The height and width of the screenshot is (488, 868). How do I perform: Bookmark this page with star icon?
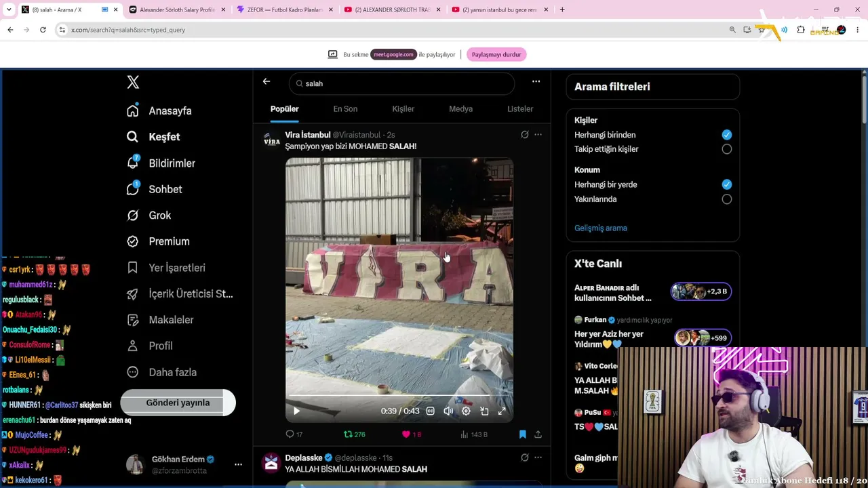pyautogui.click(x=762, y=30)
